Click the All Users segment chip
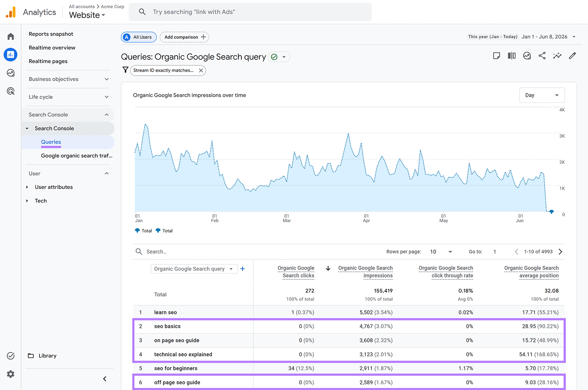This screenshot has width=588, height=390. pyautogui.click(x=139, y=37)
